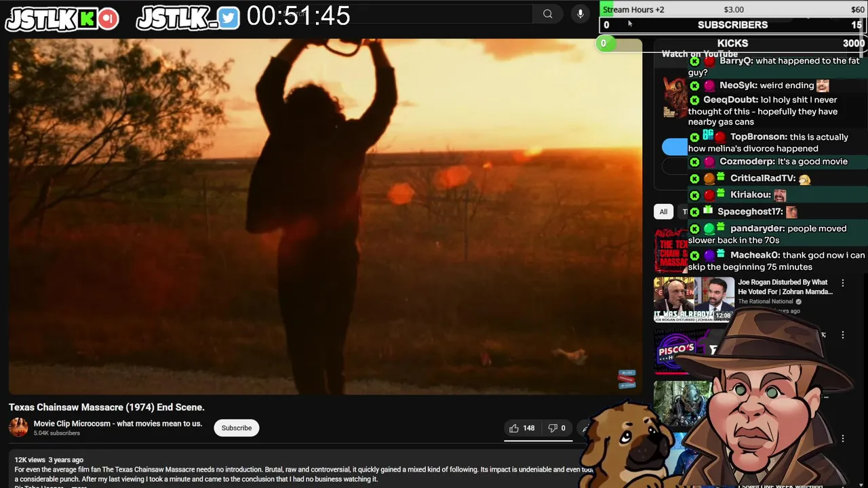Click the emote after NeoSyk's weird ending message
The width and height of the screenshot is (868, 488).
pos(823,85)
